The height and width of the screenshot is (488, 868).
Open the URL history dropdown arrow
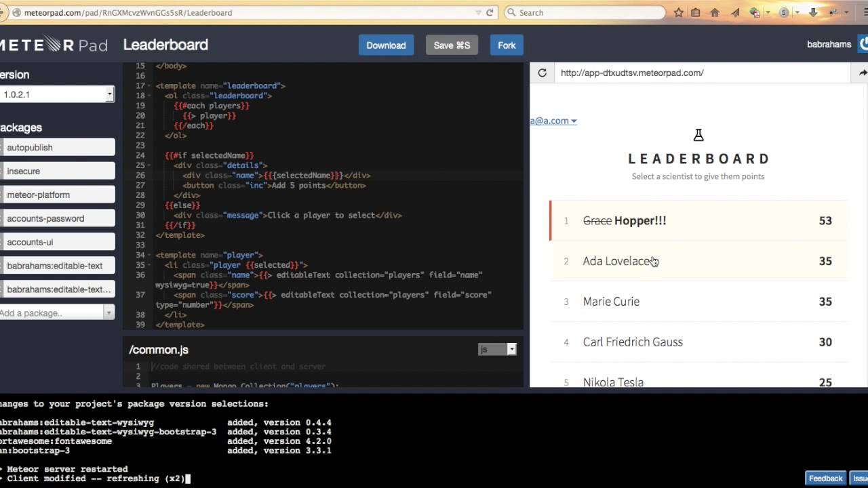tap(479, 12)
